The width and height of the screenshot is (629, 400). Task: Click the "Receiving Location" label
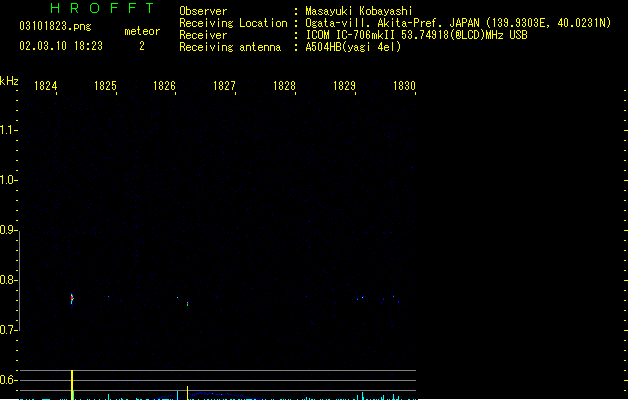[233, 23]
